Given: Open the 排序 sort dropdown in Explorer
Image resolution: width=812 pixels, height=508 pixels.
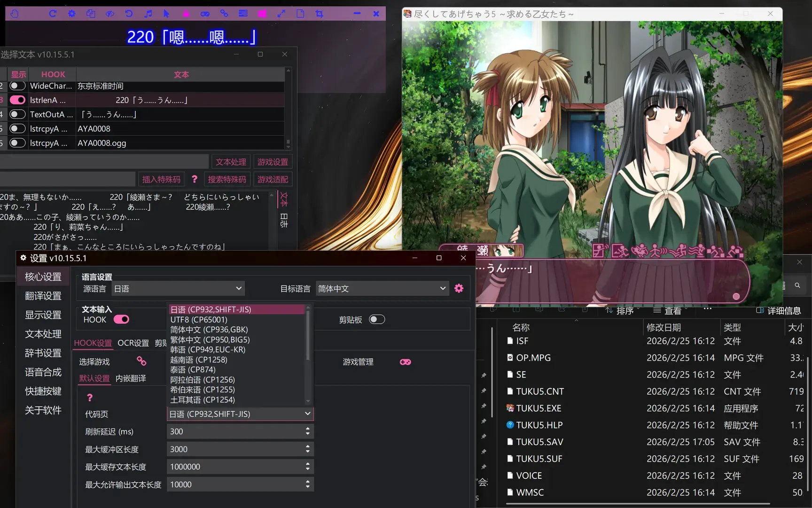Looking at the screenshot, I should (623, 310).
